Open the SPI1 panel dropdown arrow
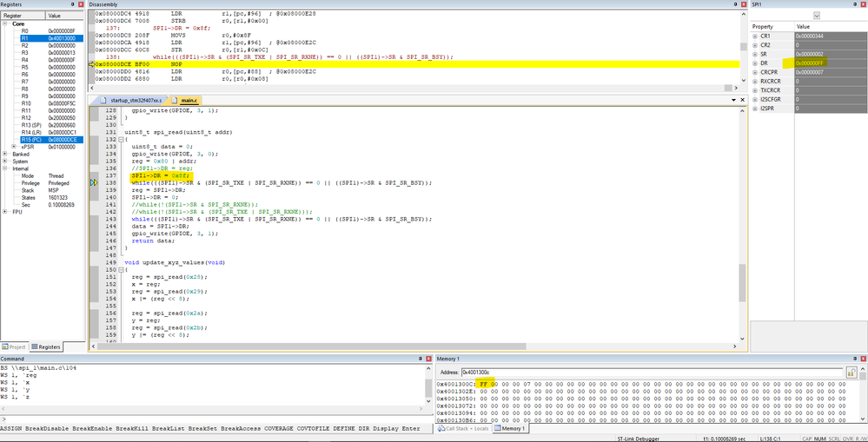This screenshot has width=868, height=442. [x=817, y=16]
